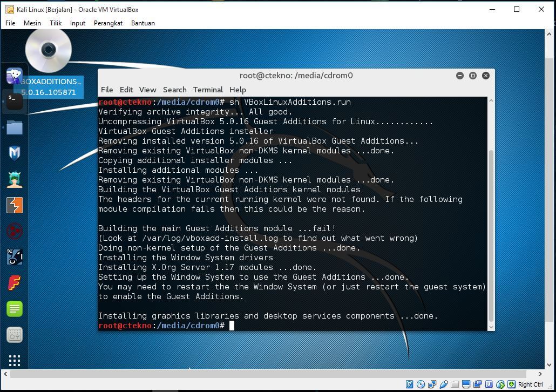Click the shared folders status icon
The height and width of the screenshot is (392, 556).
[x=455, y=384]
